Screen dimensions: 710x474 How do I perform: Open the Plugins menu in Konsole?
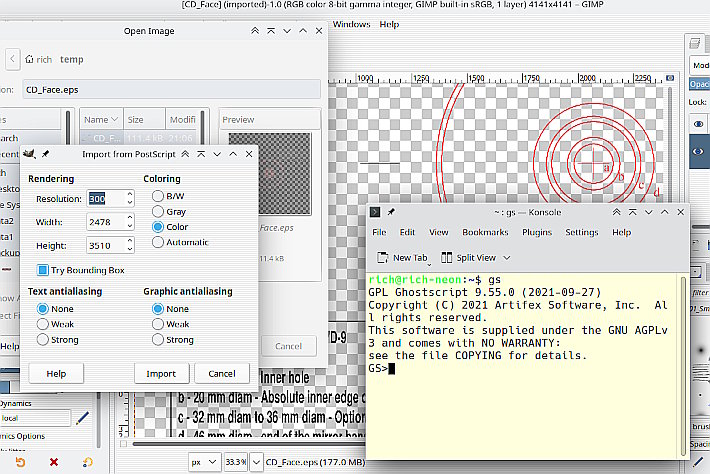pos(537,232)
